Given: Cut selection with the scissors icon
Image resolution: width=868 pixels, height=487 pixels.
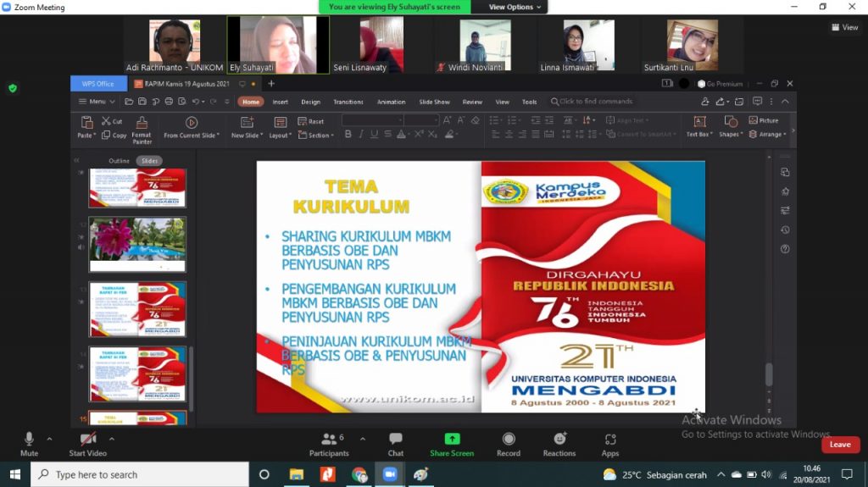Looking at the screenshot, I should click(106, 120).
